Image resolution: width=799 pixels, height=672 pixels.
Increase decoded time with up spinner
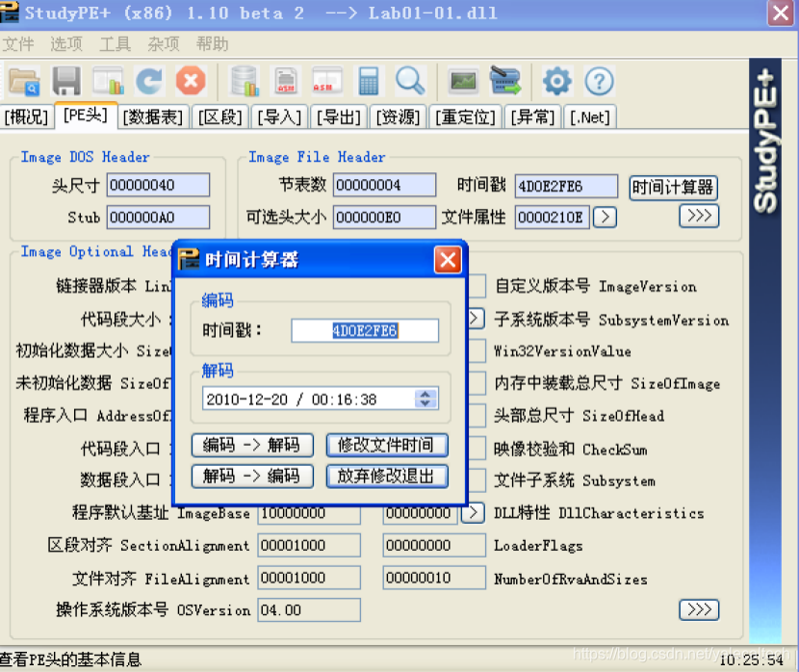pos(425,394)
